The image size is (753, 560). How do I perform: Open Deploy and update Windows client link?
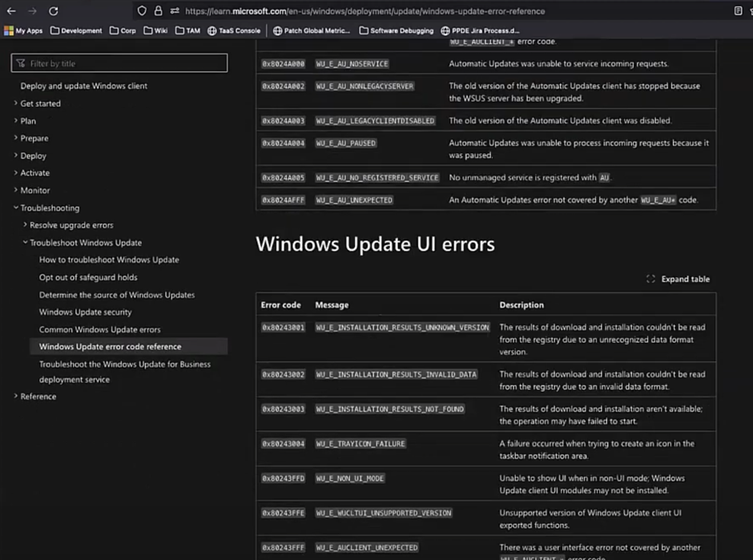tap(84, 86)
